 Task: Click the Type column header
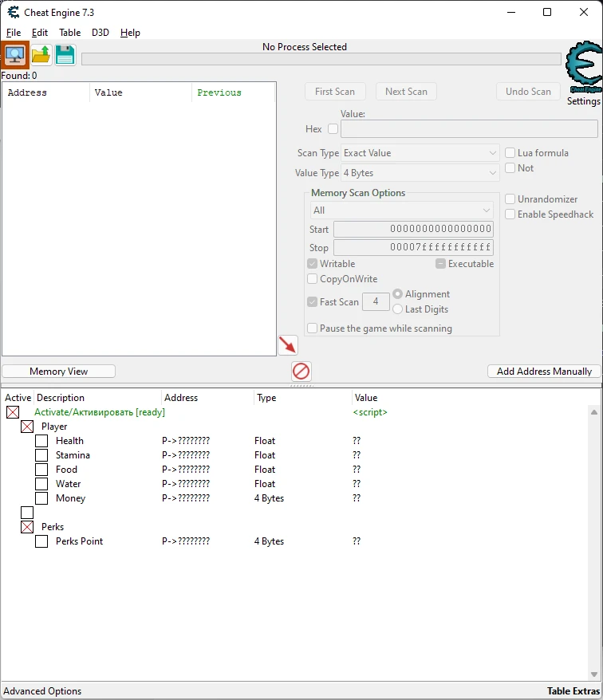302,397
